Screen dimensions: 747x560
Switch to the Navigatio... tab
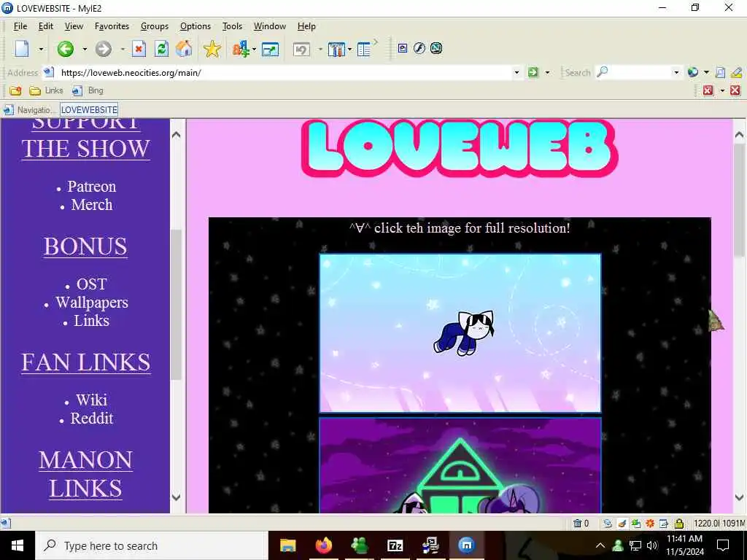[30, 110]
